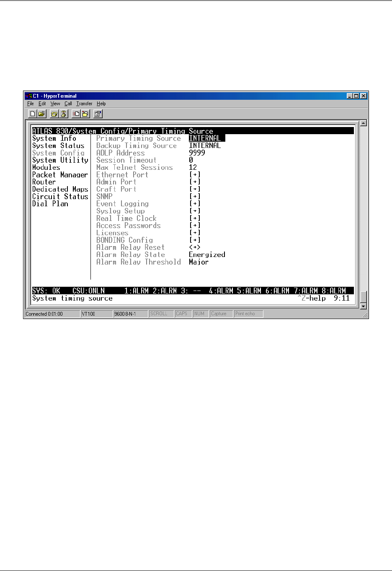Expand the Event Logging [+] submenu
This screenshot has width=392, height=571.
point(195,204)
